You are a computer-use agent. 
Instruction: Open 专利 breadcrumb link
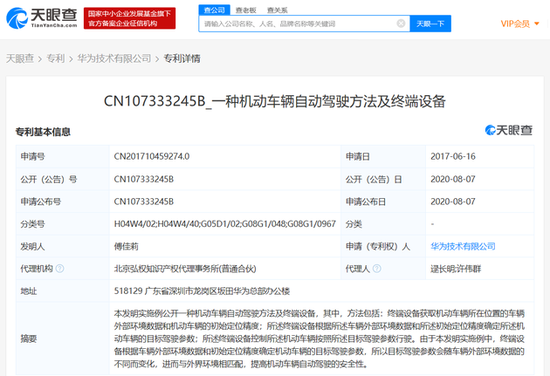(x=55, y=59)
